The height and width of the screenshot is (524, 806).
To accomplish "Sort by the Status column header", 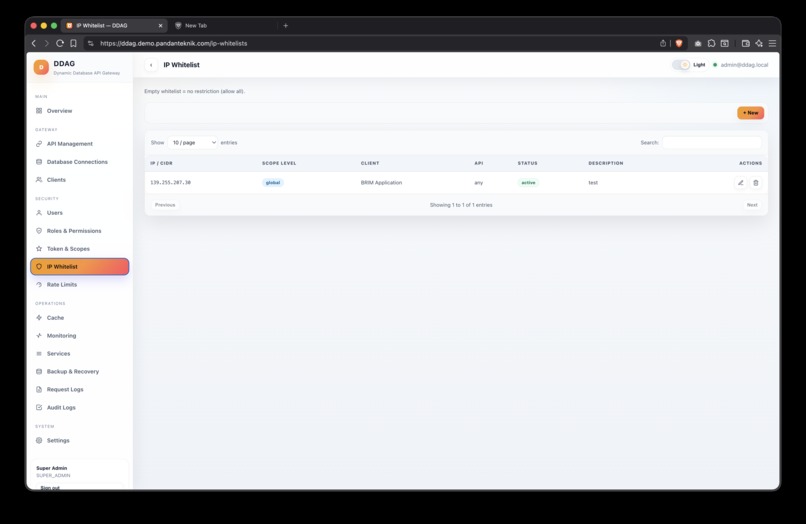I will (x=527, y=163).
